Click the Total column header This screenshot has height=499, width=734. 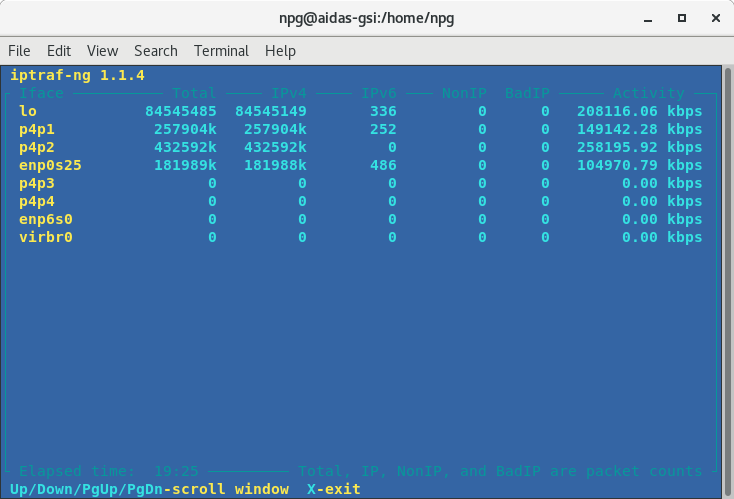coord(194,93)
